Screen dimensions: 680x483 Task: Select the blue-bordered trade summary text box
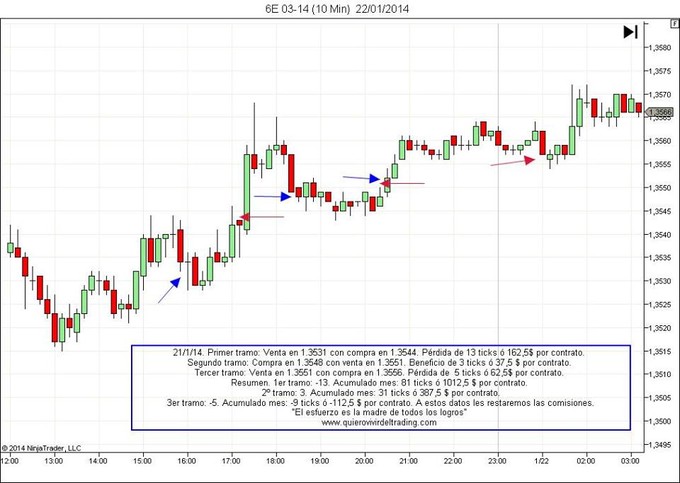click(x=380, y=387)
